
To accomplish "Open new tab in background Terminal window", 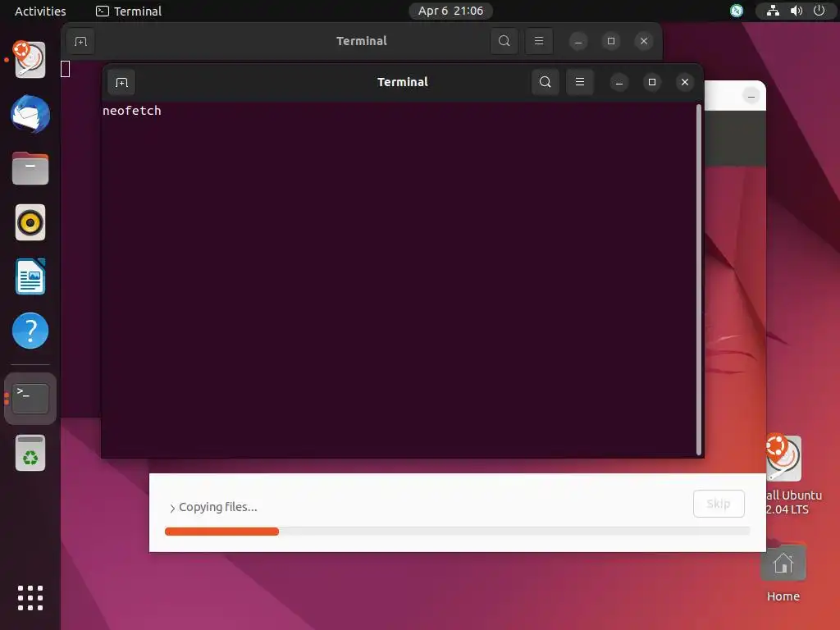I will coord(81,41).
